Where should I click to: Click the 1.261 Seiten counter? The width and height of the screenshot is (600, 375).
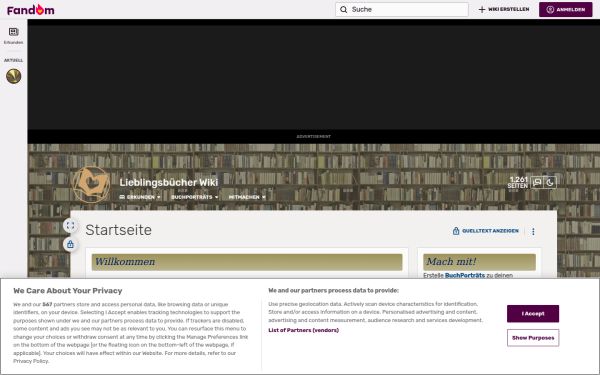pyautogui.click(x=518, y=183)
